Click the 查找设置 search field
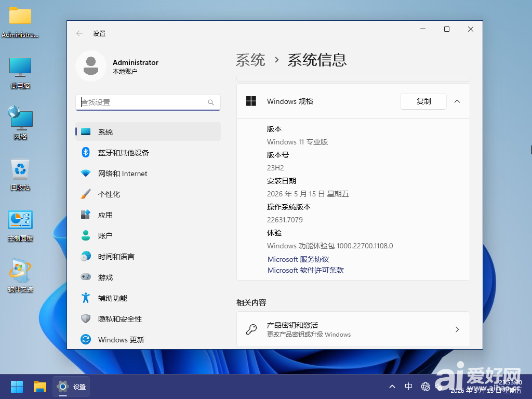The image size is (532, 399). pos(148,102)
